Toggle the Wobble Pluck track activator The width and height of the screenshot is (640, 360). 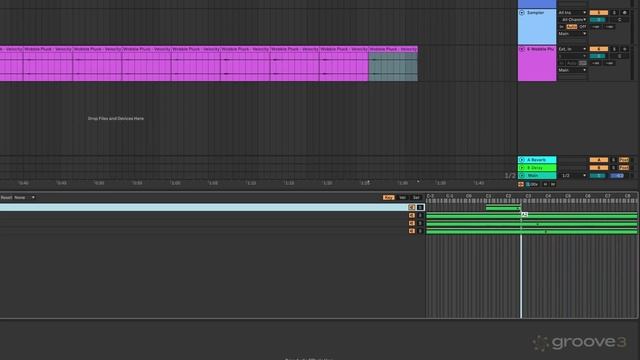click(599, 49)
